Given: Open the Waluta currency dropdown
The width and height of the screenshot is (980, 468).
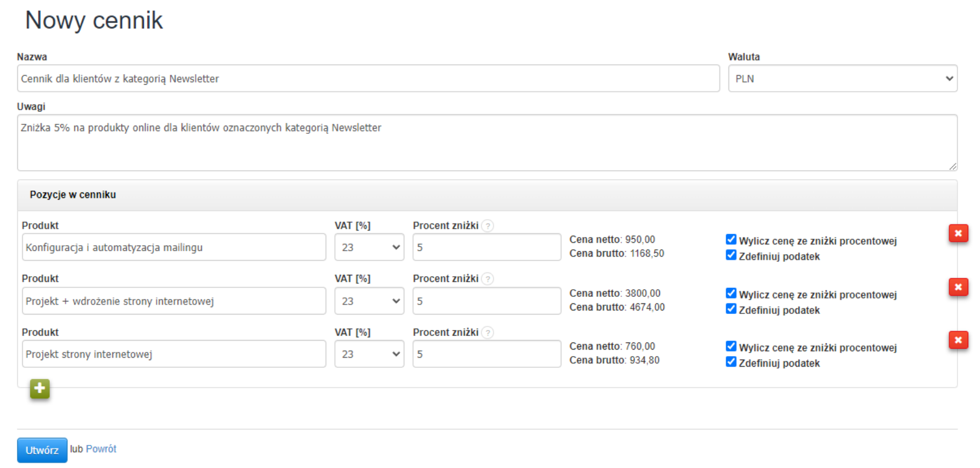Looking at the screenshot, I should tap(842, 79).
